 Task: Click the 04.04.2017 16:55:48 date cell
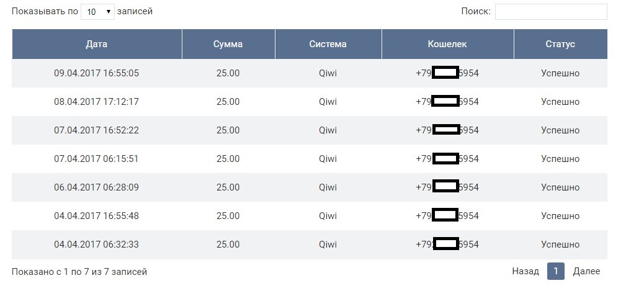(x=97, y=216)
